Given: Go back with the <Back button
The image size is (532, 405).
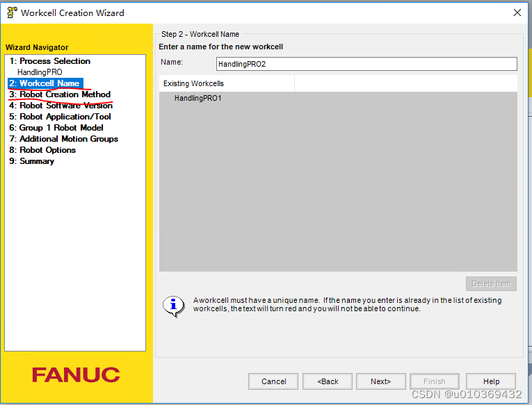Looking at the screenshot, I should [x=328, y=381].
